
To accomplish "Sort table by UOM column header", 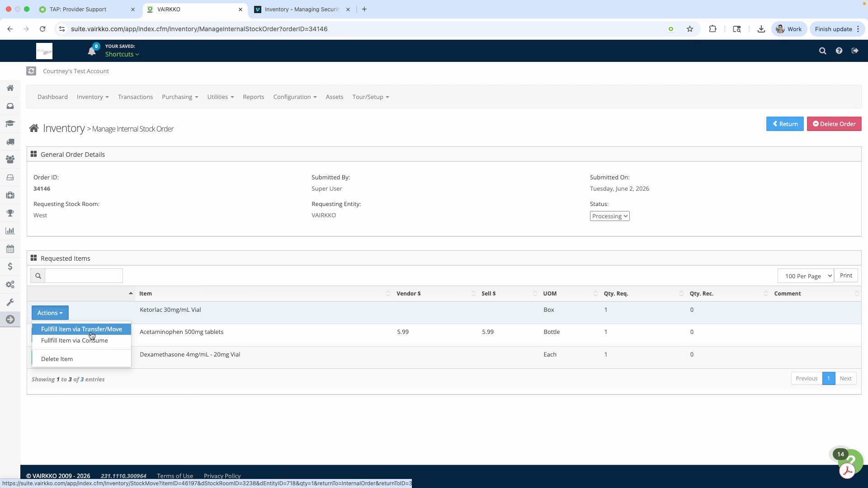I will point(570,294).
